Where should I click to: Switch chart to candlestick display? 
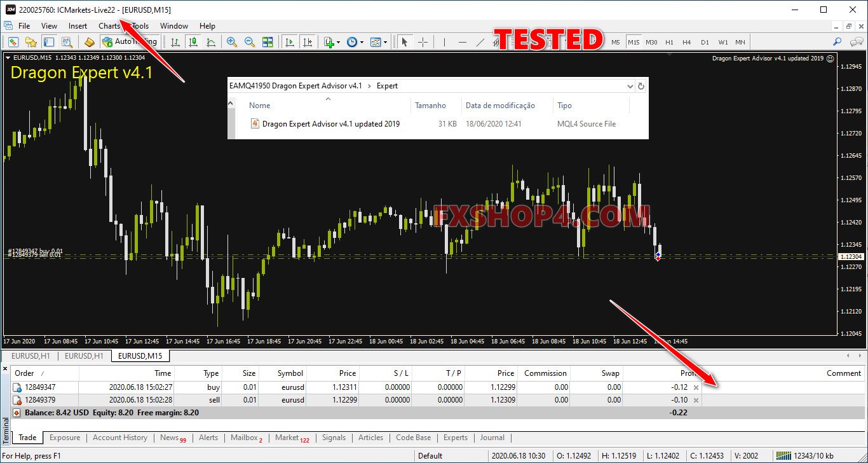click(193, 42)
